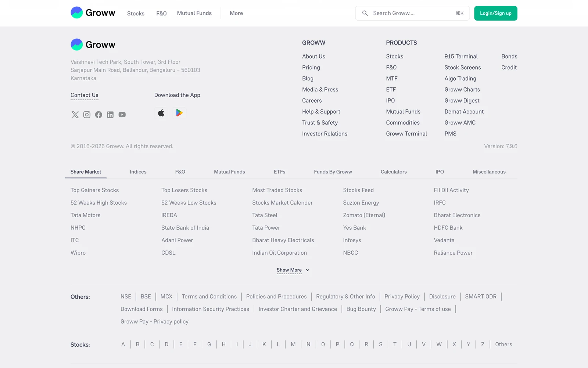The image size is (588, 368).
Task: Open Most Traded Stocks link
Action: pos(277,190)
